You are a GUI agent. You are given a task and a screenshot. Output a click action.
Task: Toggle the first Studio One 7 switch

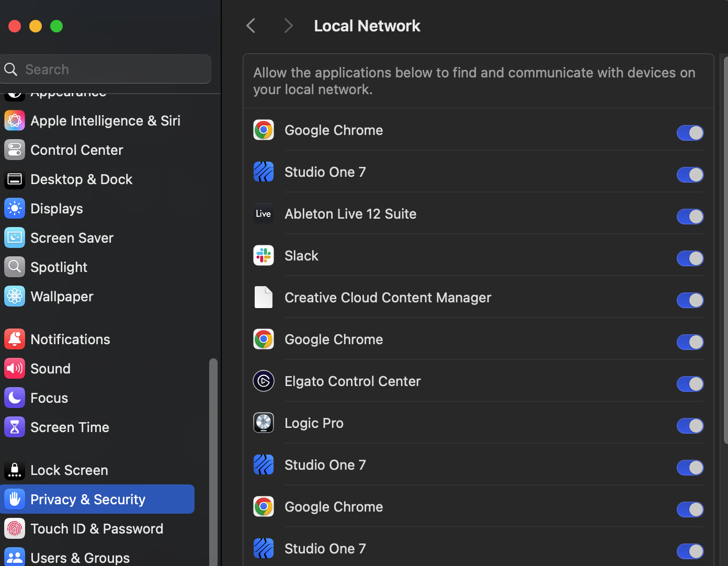click(x=690, y=175)
